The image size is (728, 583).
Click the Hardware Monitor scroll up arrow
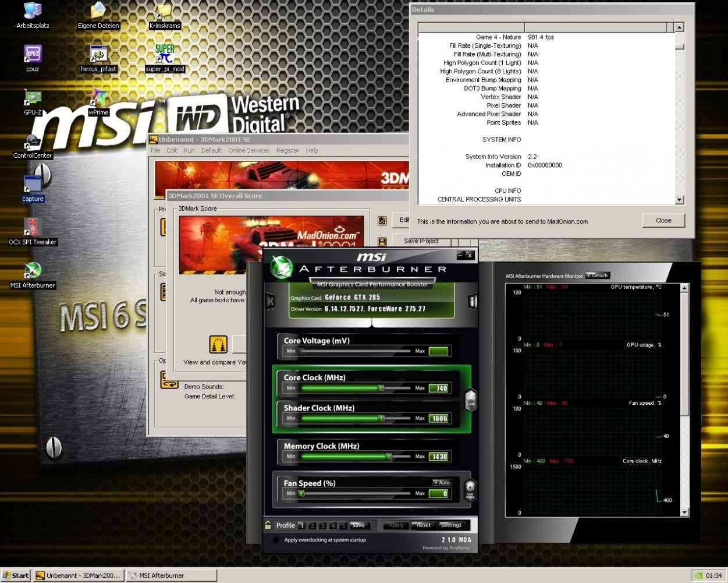pos(684,288)
